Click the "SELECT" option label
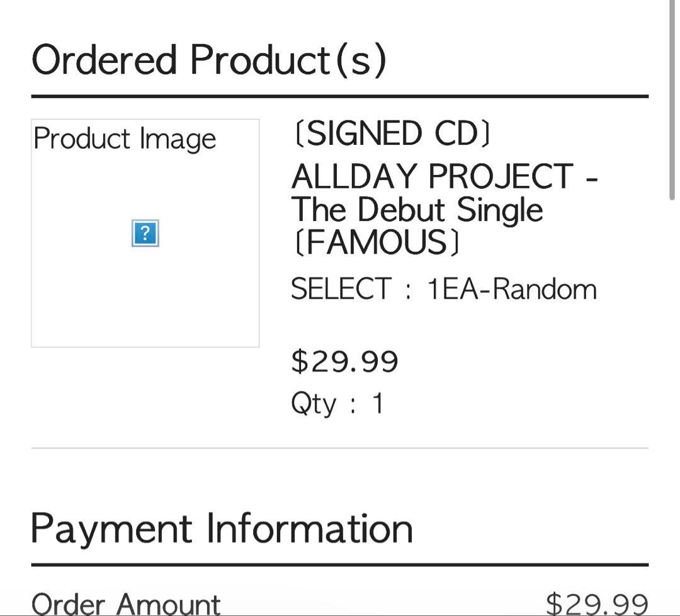This screenshot has height=616, width=680. pos(341,289)
